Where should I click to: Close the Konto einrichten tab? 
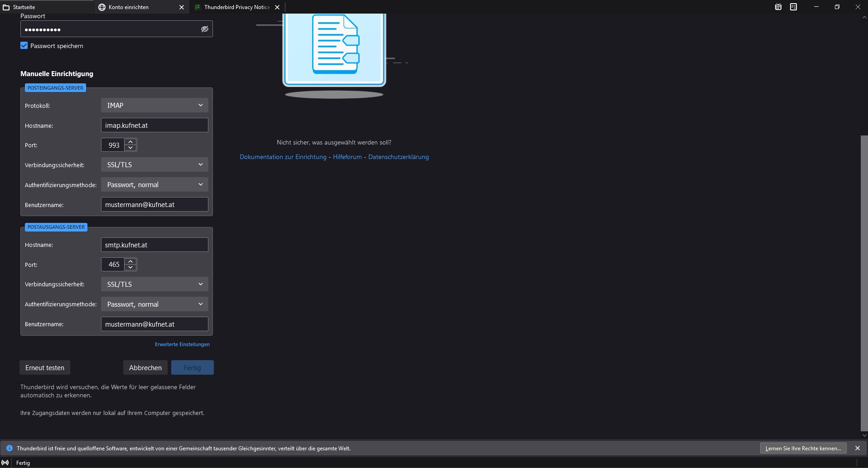point(182,7)
